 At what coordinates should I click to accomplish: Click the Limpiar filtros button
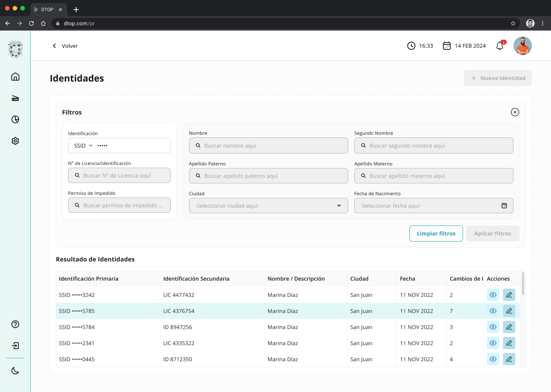click(x=436, y=234)
